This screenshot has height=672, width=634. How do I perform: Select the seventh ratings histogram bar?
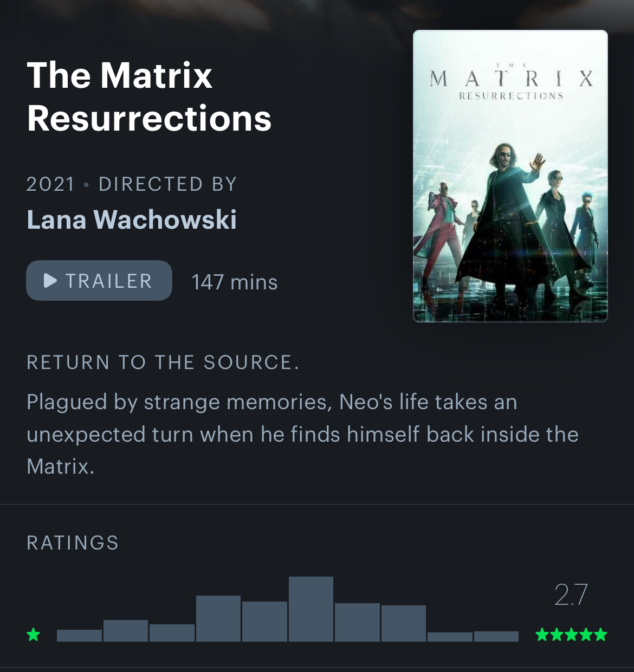[x=357, y=622]
